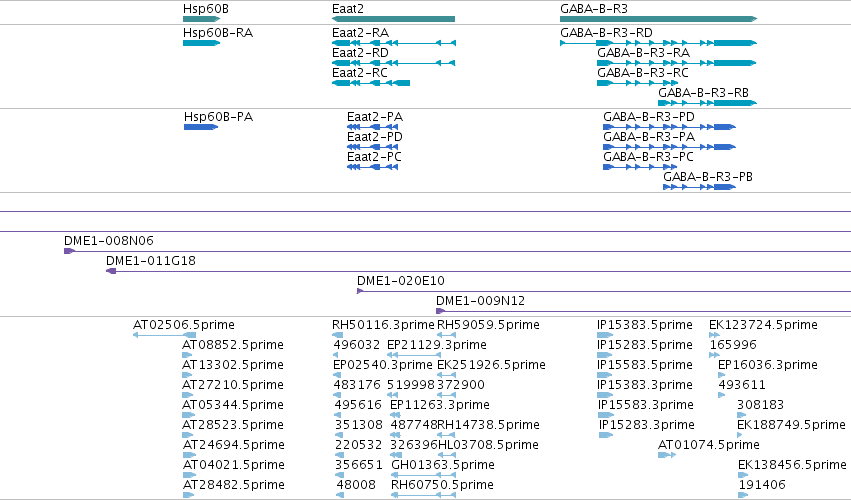Select the GABA-B-R3-RA transcript label
The width and height of the screenshot is (851, 500).
point(644,53)
